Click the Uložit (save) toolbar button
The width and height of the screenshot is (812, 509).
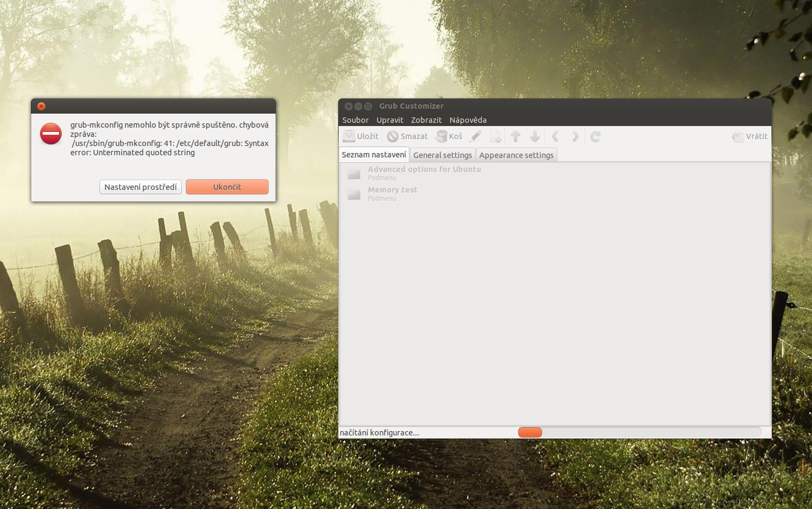pyautogui.click(x=361, y=136)
